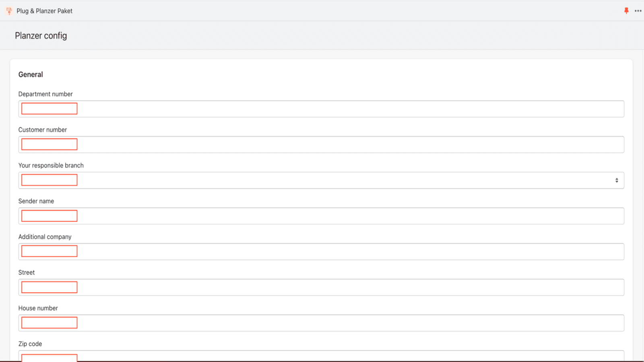Click the Your responsible branch label
This screenshot has height=362, width=644.
pyautogui.click(x=51, y=165)
